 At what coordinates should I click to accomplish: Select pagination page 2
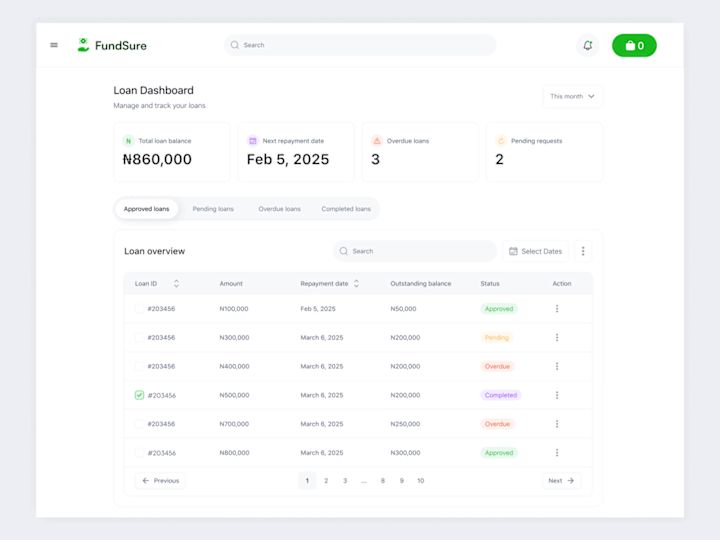pyautogui.click(x=326, y=481)
